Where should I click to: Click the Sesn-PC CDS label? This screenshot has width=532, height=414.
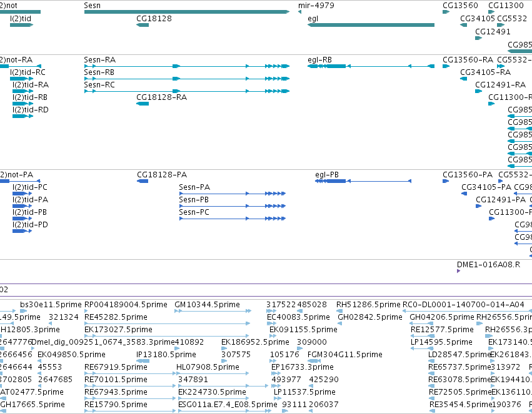coord(194,212)
